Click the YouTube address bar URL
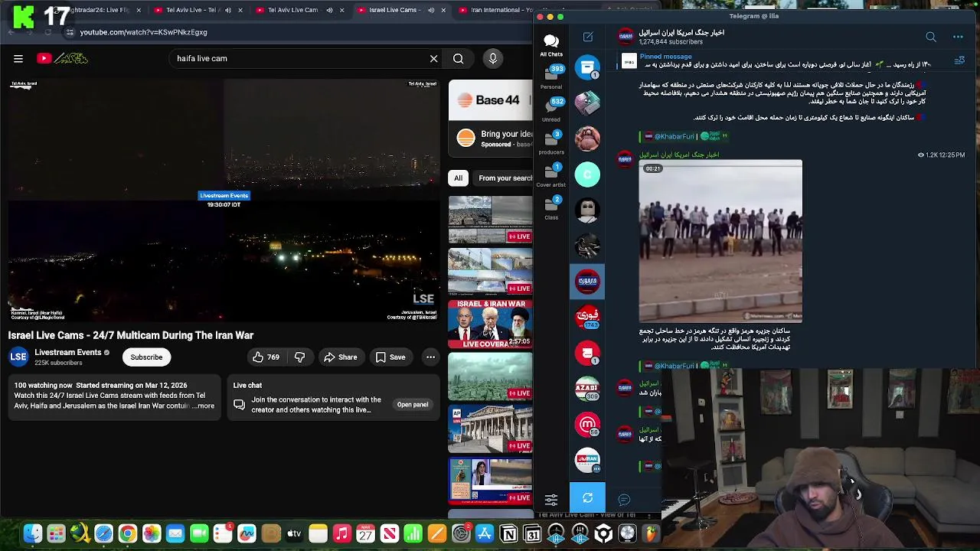Viewport: 980px width, 551px height. click(x=144, y=32)
